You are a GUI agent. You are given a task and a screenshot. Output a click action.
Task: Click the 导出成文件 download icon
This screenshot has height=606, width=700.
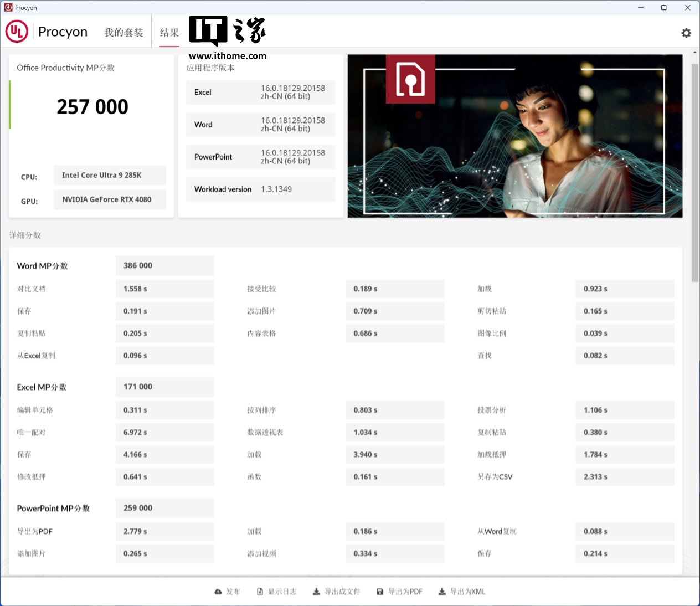pos(316,592)
